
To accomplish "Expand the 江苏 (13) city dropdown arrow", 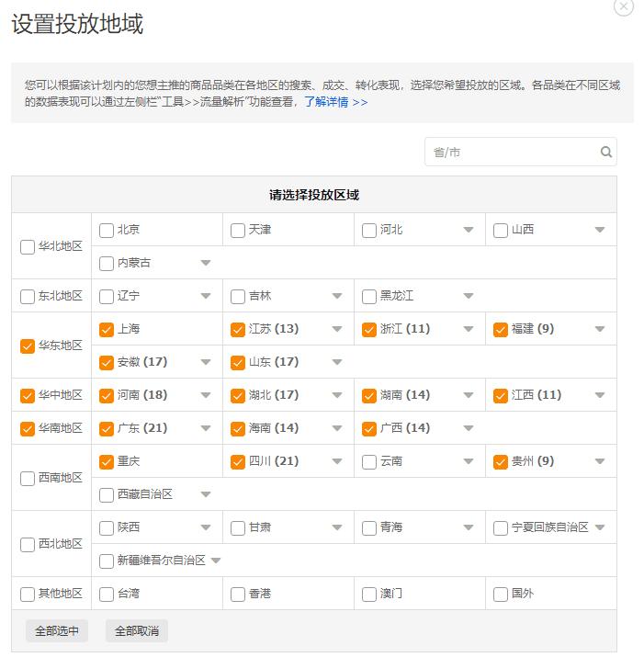I will [x=337, y=329].
